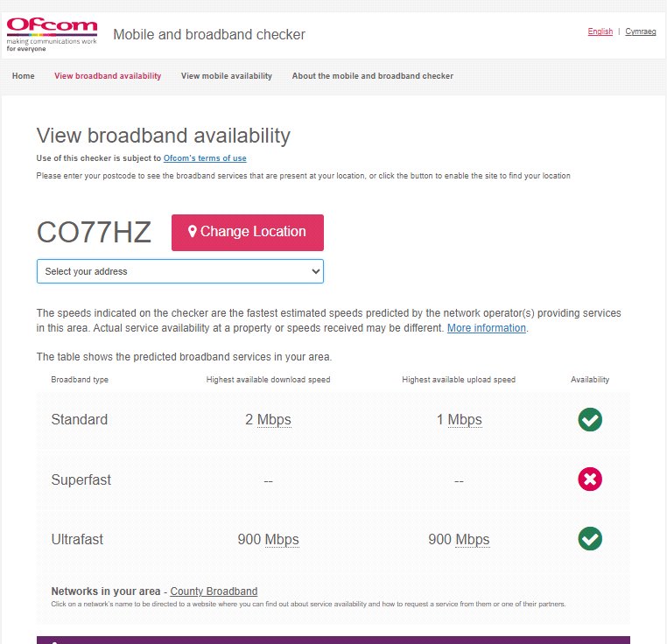Viewport: 667px width, 644px height.
Task: Switch language to Cymraeg
Action: point(640,31)
